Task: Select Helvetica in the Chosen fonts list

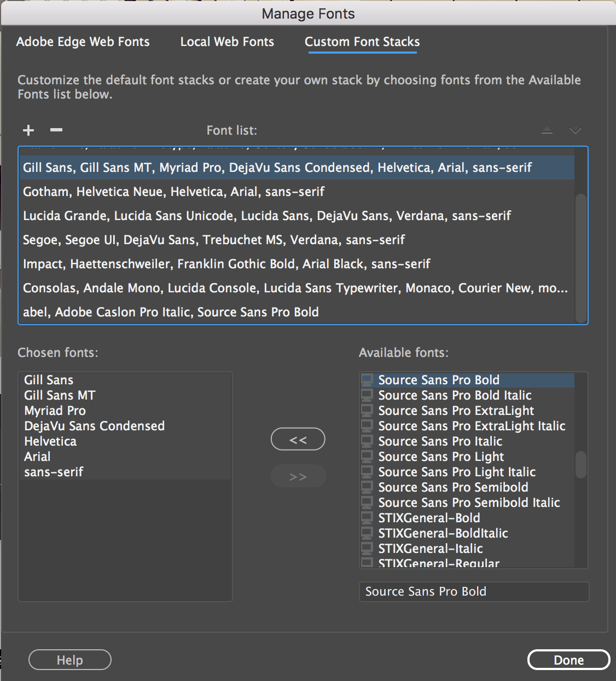Action: tap(50, 441)
